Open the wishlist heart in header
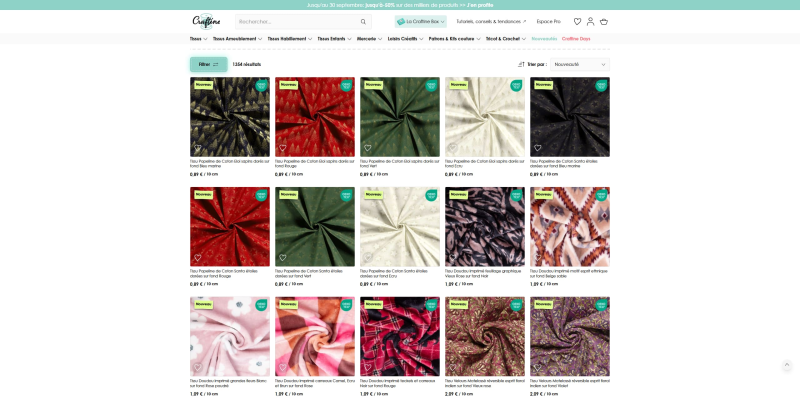Image resolution: width=800 pixels, height=400 pixels. pos(577,21)
